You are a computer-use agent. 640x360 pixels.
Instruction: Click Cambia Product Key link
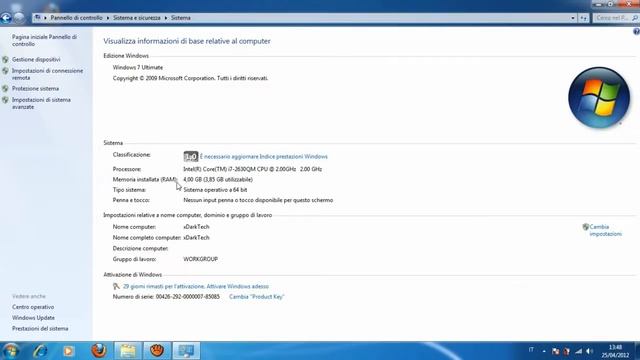[x=256, y=297]
